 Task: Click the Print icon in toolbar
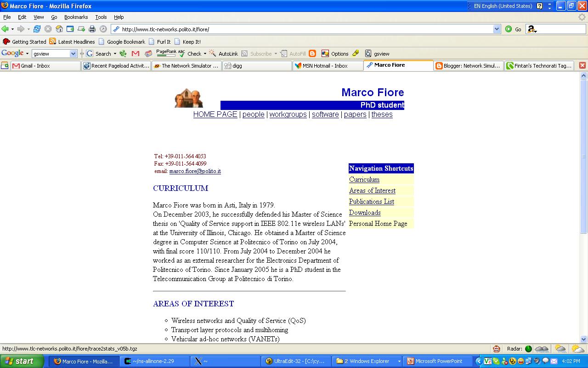point(92,29)
